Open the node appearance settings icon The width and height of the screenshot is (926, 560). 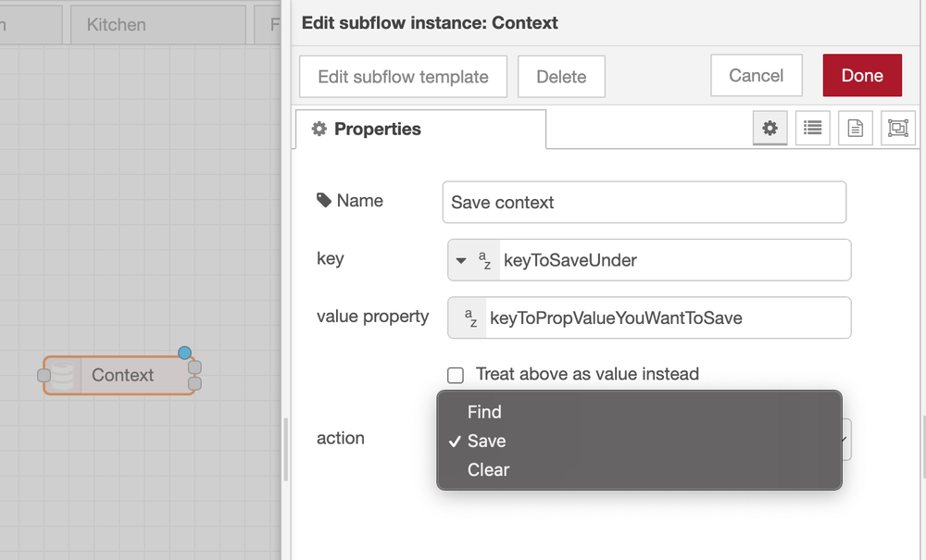tap(897, 128)
